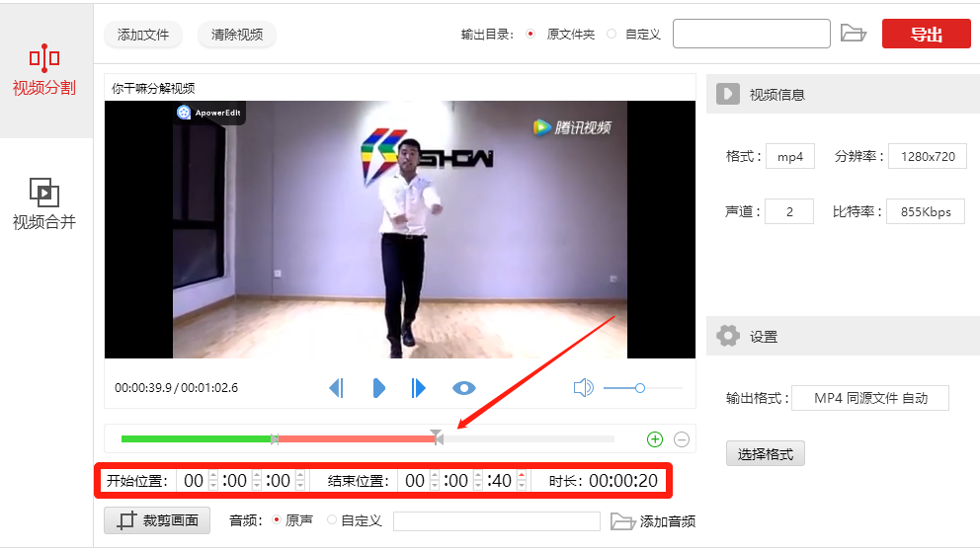Click the mp4 format field
980x553 pixels.
point(790,156)
